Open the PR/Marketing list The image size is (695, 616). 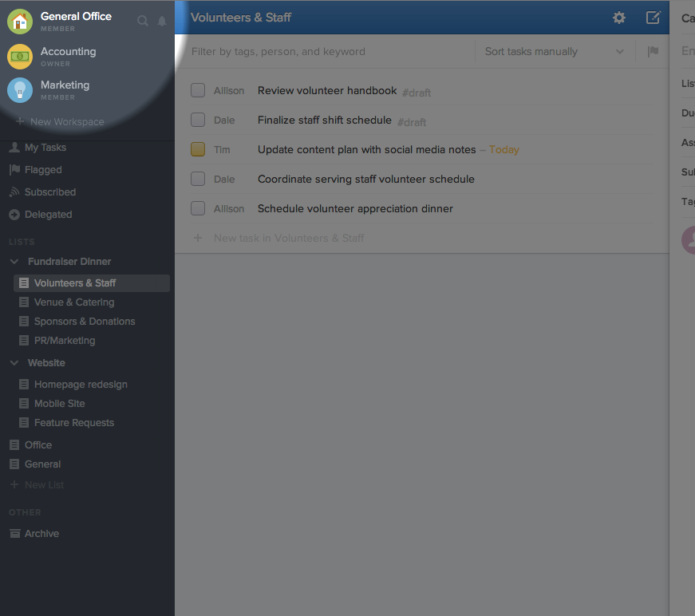coord(65,341)
